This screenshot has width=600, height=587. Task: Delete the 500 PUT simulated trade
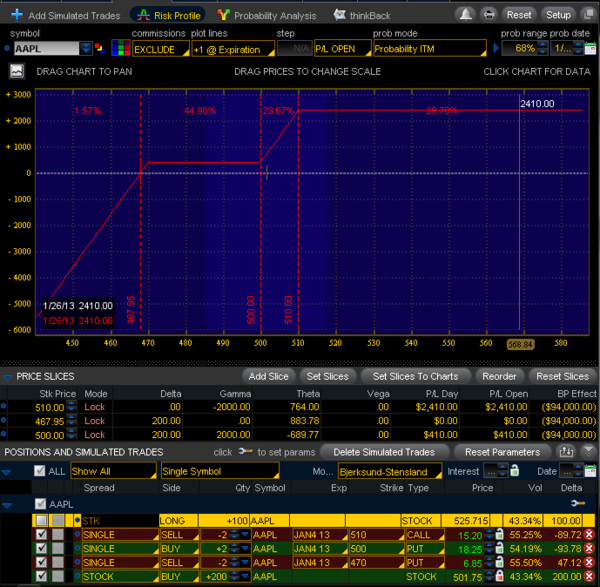(589, 548)
